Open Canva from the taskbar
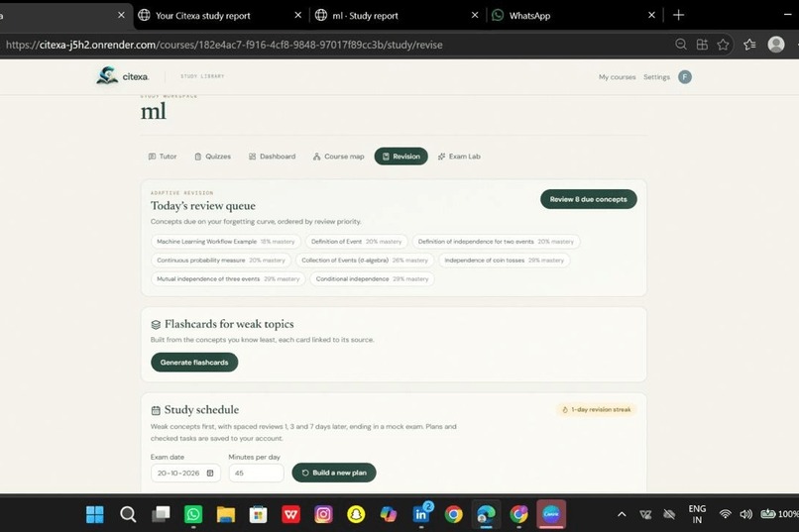This screenshot has height=532, width=799. (x=551, y=514)
